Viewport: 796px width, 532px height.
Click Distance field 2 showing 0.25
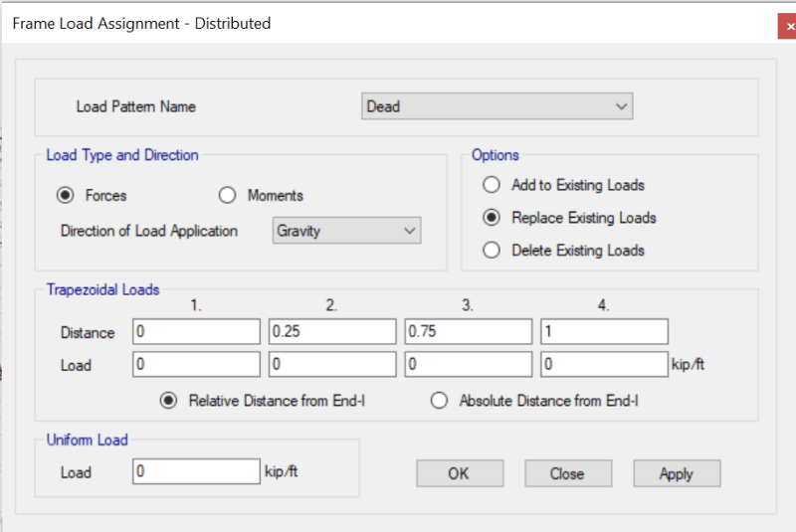click(x=332, y=332)
